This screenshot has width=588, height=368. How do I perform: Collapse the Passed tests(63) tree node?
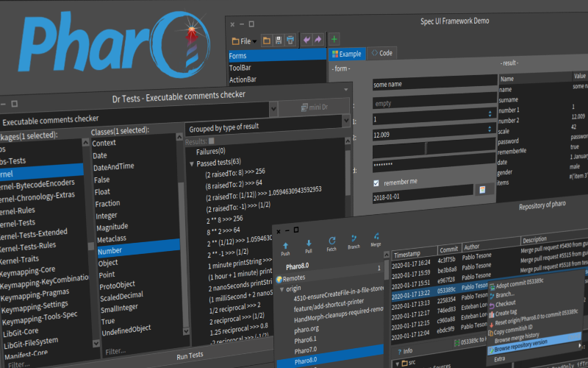pos(192,163)
